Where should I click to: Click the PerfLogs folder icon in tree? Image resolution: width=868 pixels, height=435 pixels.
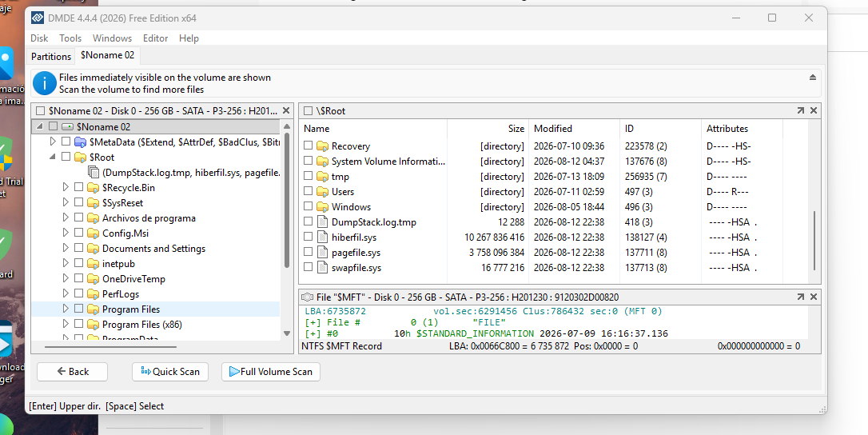[x=93, y=294]
